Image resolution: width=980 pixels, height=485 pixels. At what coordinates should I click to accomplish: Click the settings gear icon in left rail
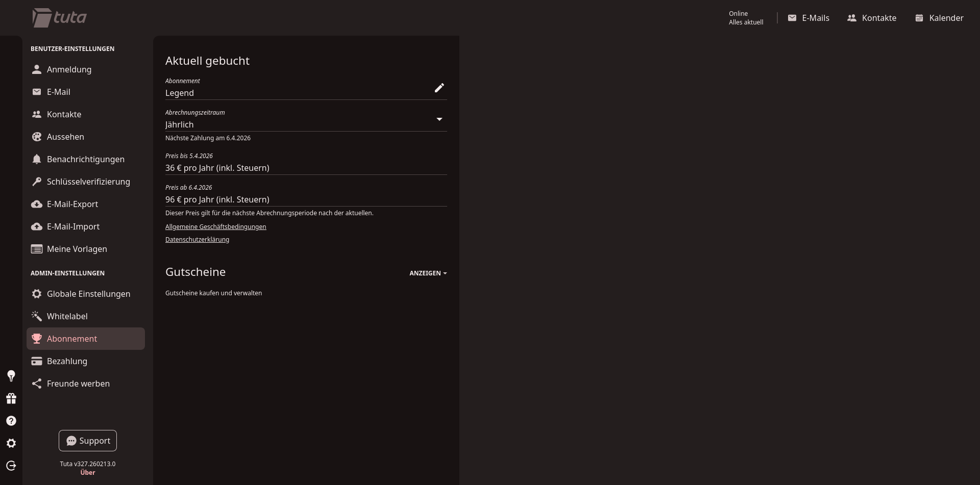pos(11,443)
